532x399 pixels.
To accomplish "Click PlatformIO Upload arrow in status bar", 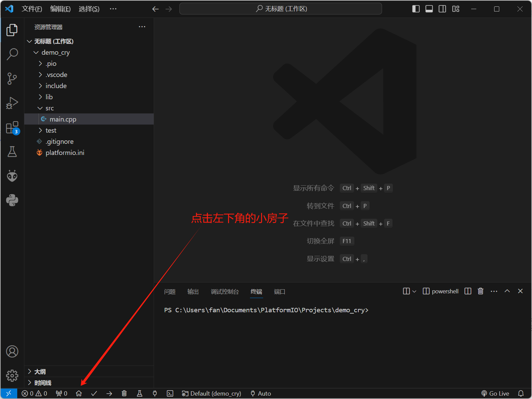I will point(109,393).
